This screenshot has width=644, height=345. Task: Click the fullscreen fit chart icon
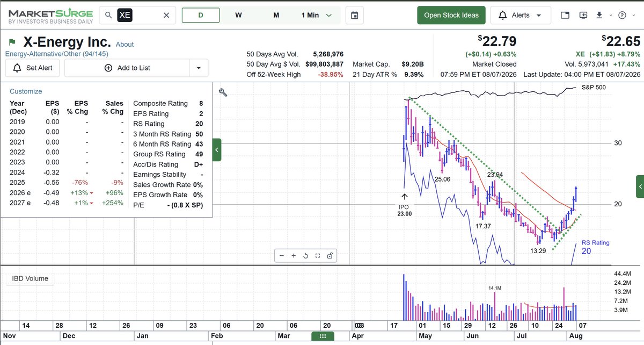(x=318, y=256)
